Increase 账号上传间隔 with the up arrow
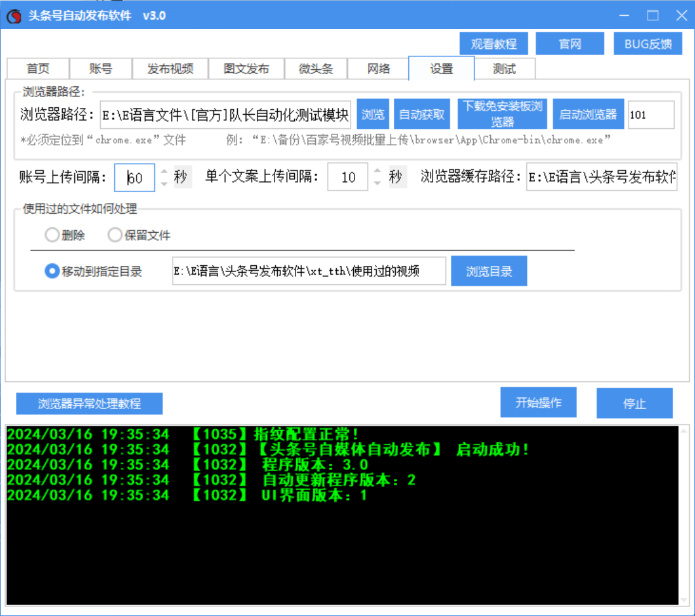This screenshot has height=616, width=695. coord(164,172)
